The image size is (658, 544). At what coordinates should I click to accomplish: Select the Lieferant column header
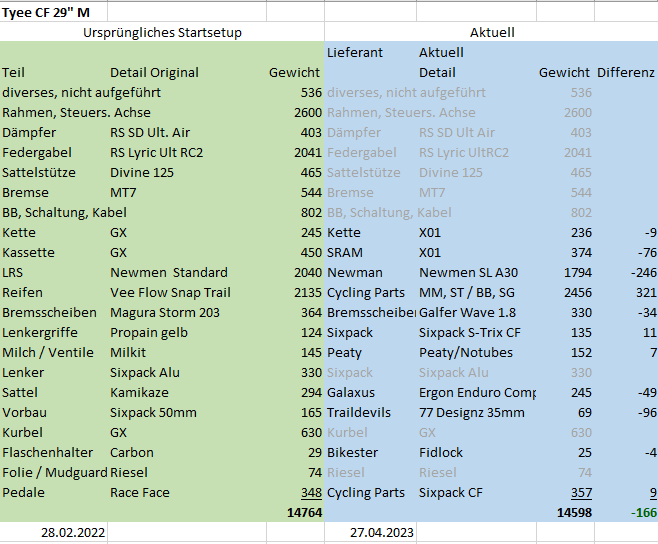355,52
